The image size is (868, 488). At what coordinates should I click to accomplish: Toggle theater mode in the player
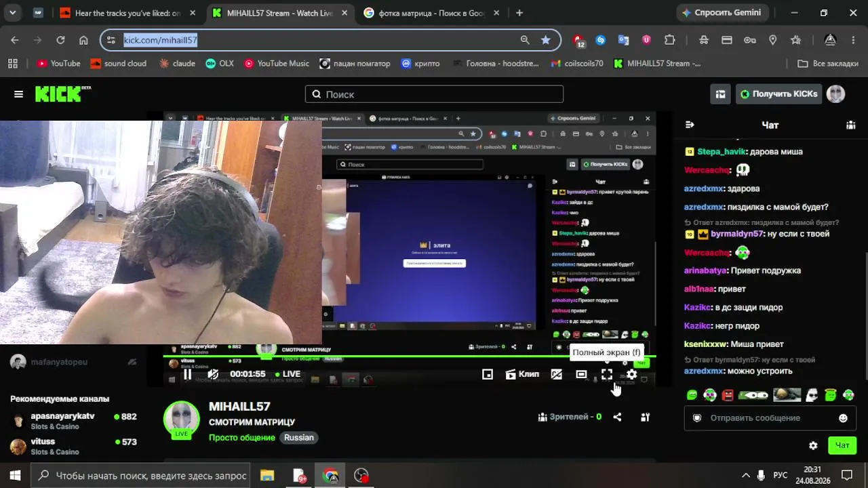(x=581, y=374)
